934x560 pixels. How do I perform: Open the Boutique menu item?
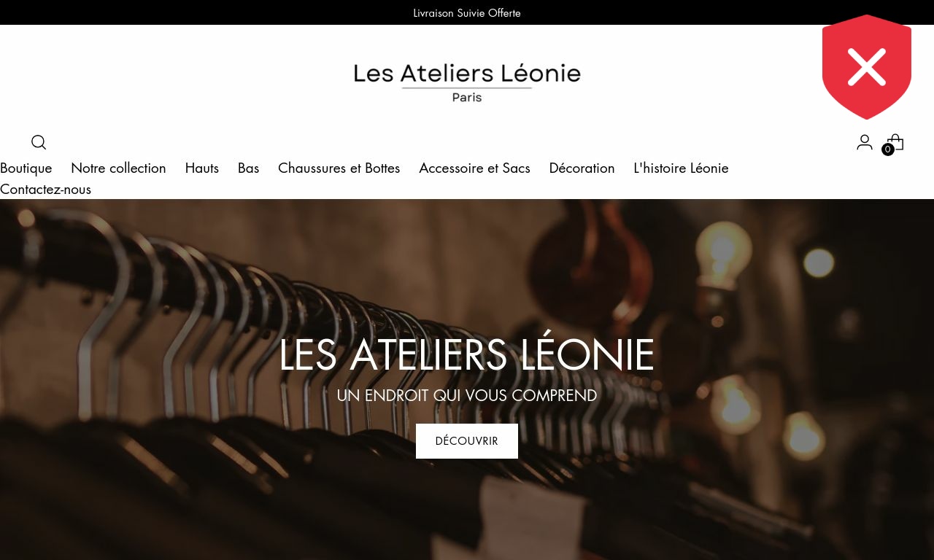[x=26, y=168]
